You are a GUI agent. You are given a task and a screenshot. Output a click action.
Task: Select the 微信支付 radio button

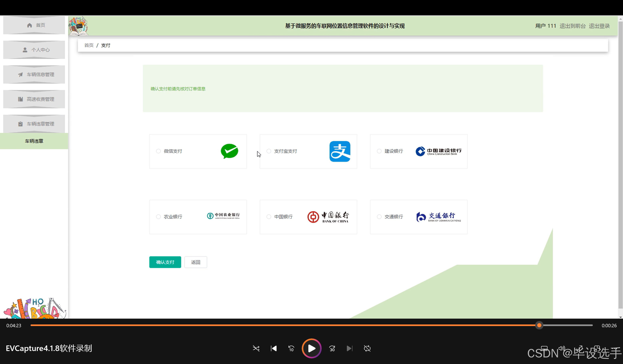coord(158,151)
